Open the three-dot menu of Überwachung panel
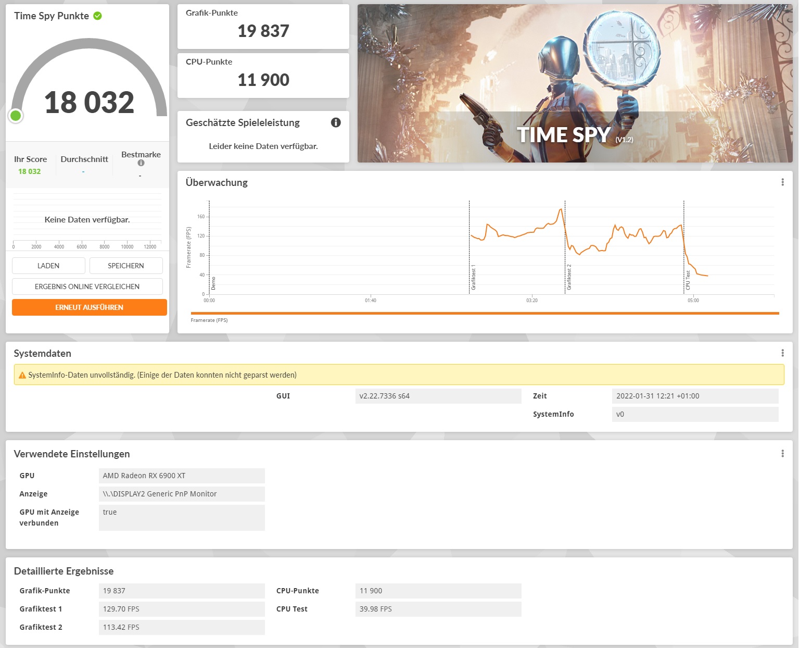 782,182
